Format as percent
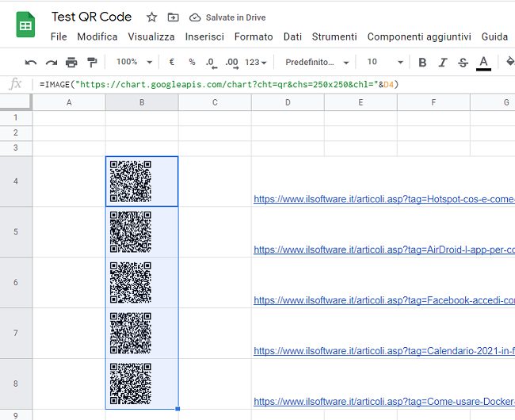 coord(192,62)
